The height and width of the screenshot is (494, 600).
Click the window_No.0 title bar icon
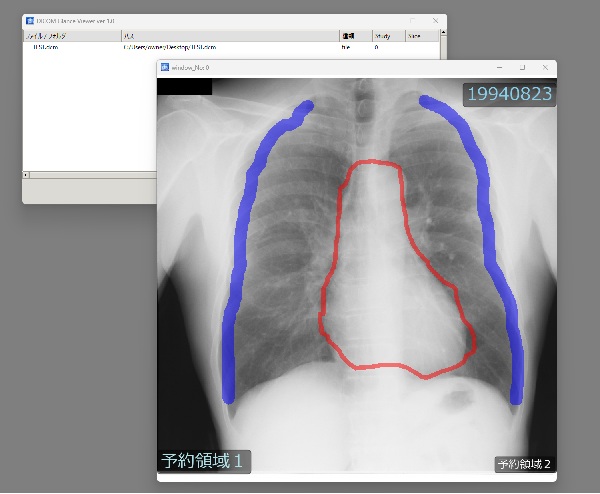pyautogui.click(x=166, y=67)
